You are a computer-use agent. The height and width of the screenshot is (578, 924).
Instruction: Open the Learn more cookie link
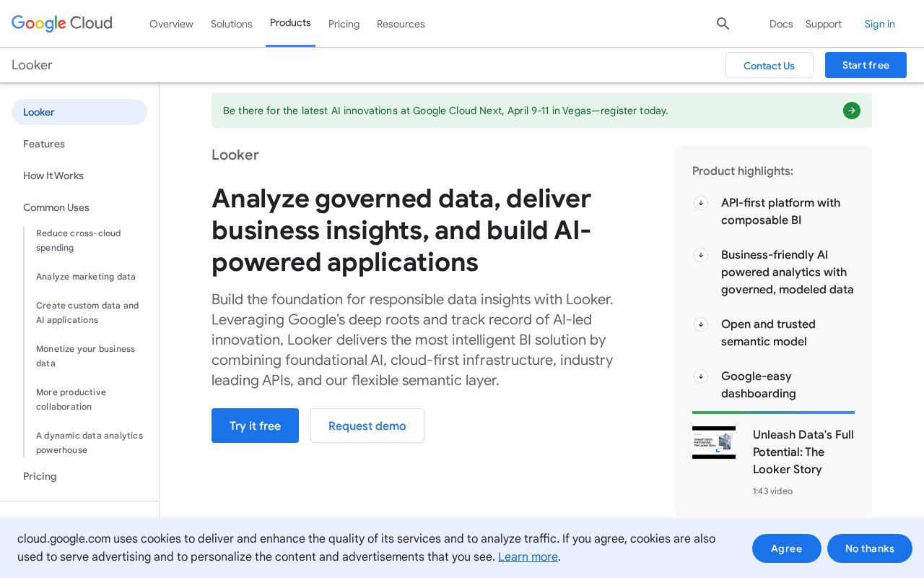(528, 556)
